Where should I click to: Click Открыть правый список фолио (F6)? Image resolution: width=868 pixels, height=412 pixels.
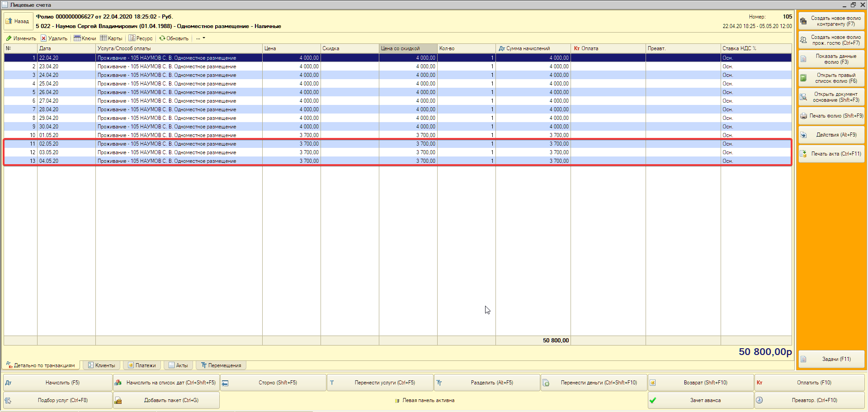point(831,78)
